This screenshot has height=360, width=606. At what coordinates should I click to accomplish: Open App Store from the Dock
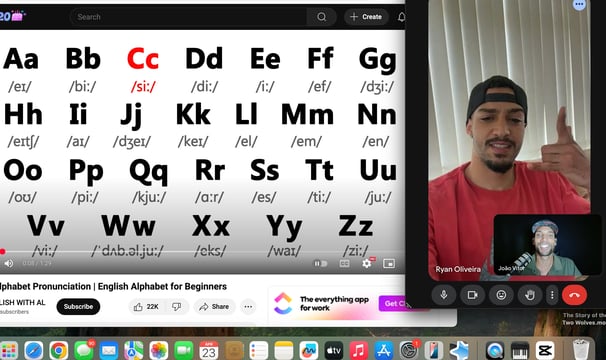click(x=384, y=351)
